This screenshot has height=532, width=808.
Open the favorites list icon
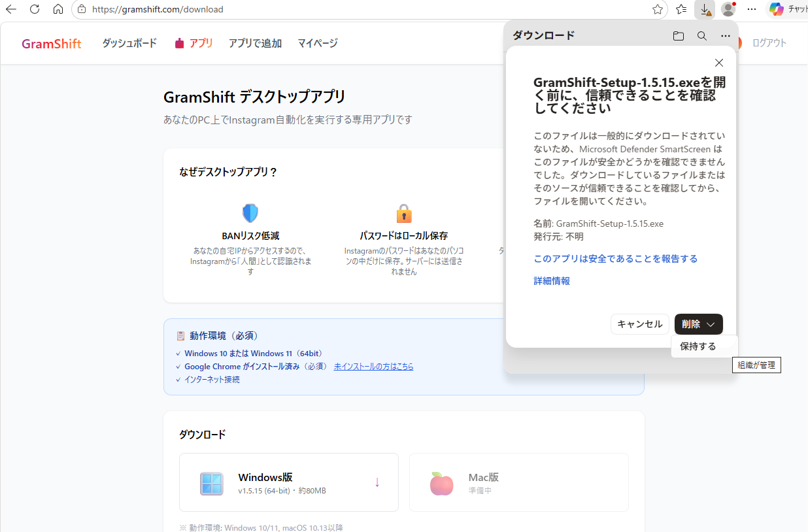tap(681, 9)
